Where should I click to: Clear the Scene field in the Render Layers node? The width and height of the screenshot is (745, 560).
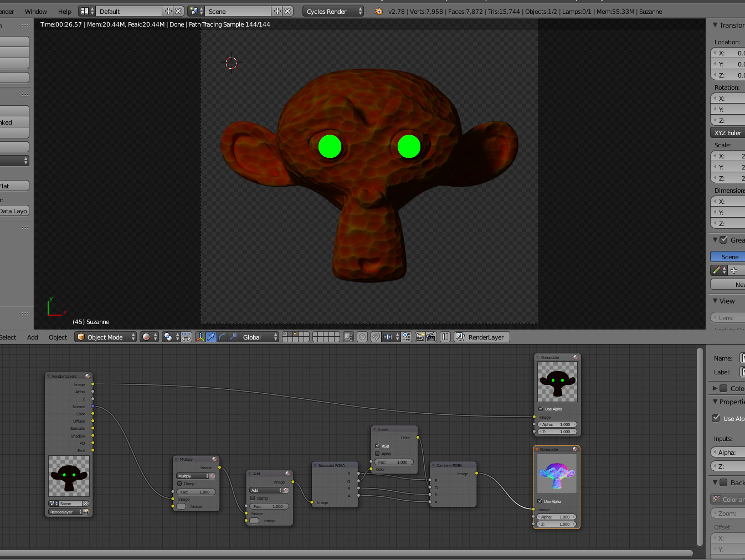tap(86, 504)
